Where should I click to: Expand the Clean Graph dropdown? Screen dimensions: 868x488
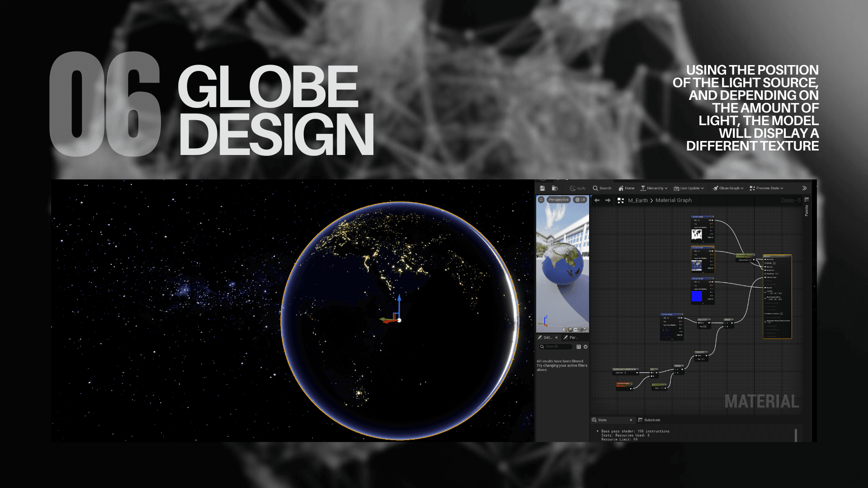728,188
